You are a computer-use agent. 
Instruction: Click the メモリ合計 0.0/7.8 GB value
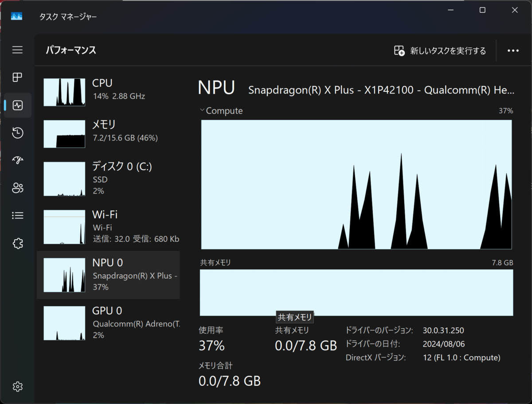(x=229, y=381)
